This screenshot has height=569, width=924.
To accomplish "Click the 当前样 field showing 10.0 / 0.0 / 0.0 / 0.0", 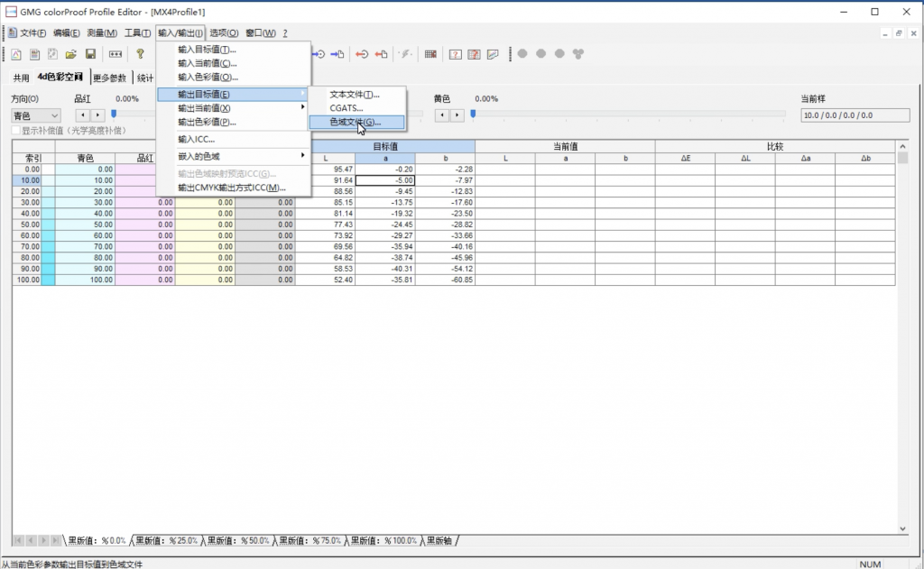I will click(855, 115).
